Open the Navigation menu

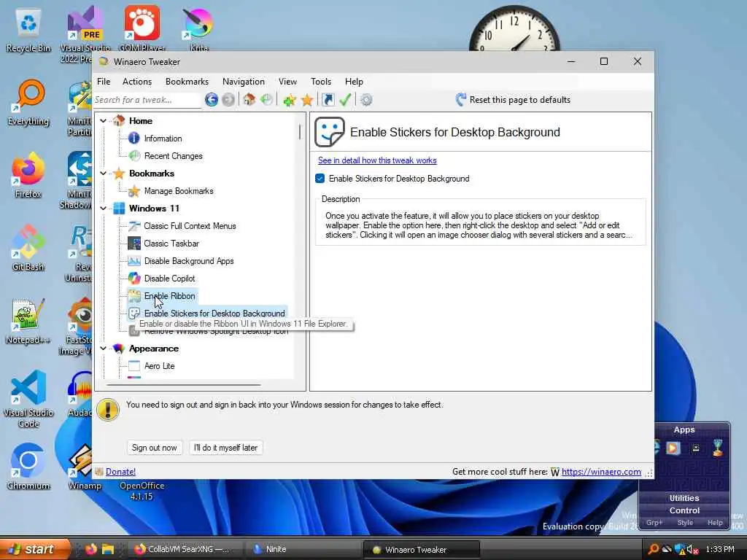point(244,82)
